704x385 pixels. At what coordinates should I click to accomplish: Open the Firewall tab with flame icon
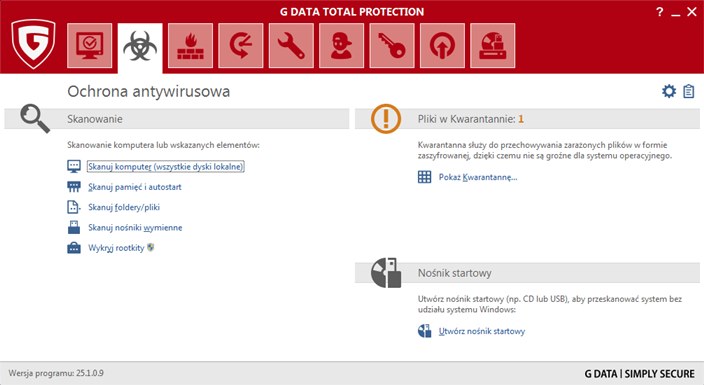(190, 46)
